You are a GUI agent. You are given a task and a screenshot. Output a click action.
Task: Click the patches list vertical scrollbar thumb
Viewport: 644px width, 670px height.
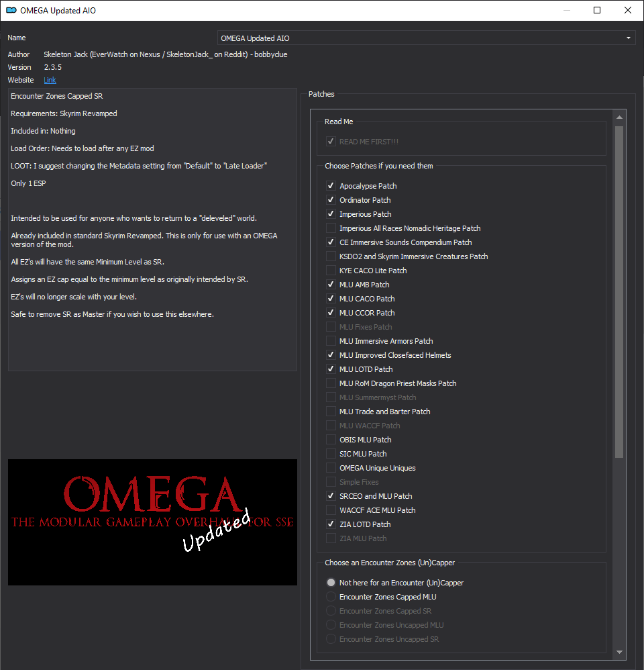(619, 292)
